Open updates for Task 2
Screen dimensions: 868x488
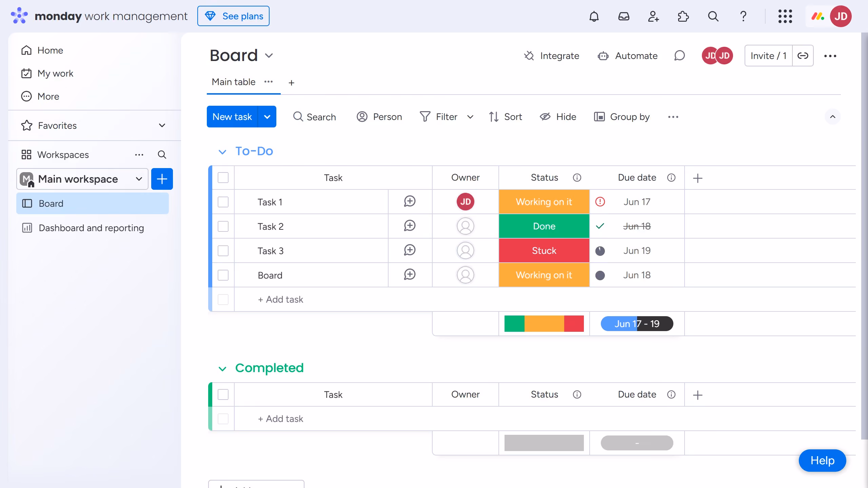click(x=410, y=226)
